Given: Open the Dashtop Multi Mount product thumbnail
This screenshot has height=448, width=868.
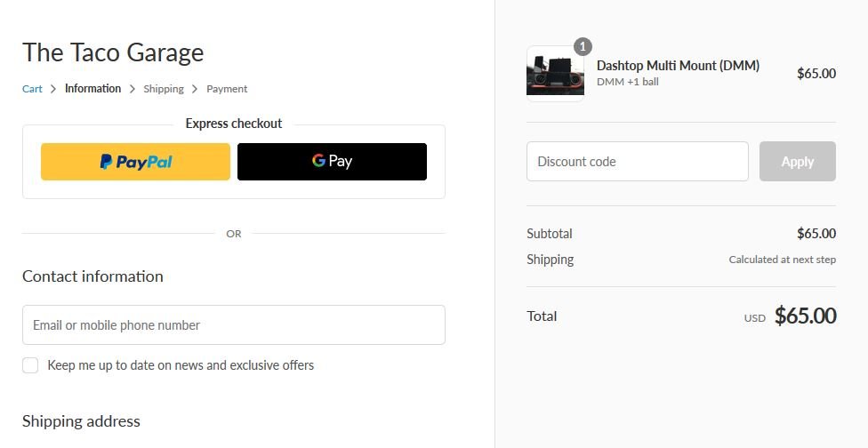Looking at the screenshot, I should tap(555, 74).
